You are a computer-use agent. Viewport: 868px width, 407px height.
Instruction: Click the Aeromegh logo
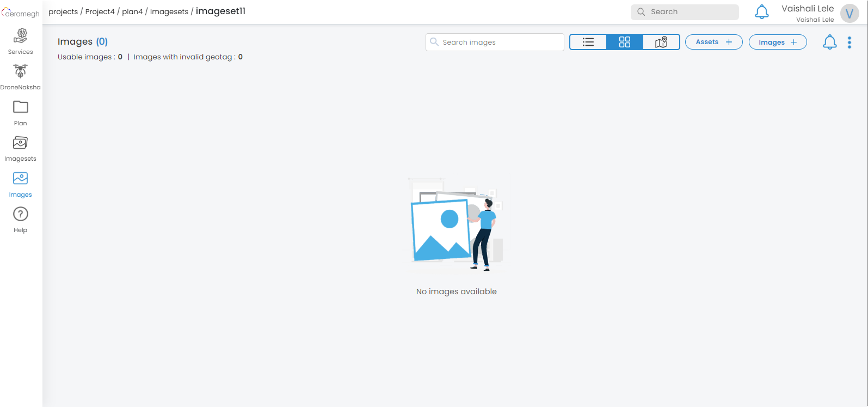21,13
